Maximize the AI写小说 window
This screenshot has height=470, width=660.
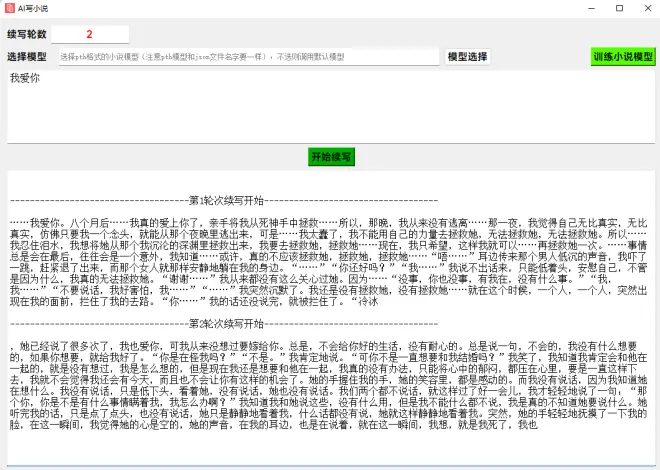(620, 8)
